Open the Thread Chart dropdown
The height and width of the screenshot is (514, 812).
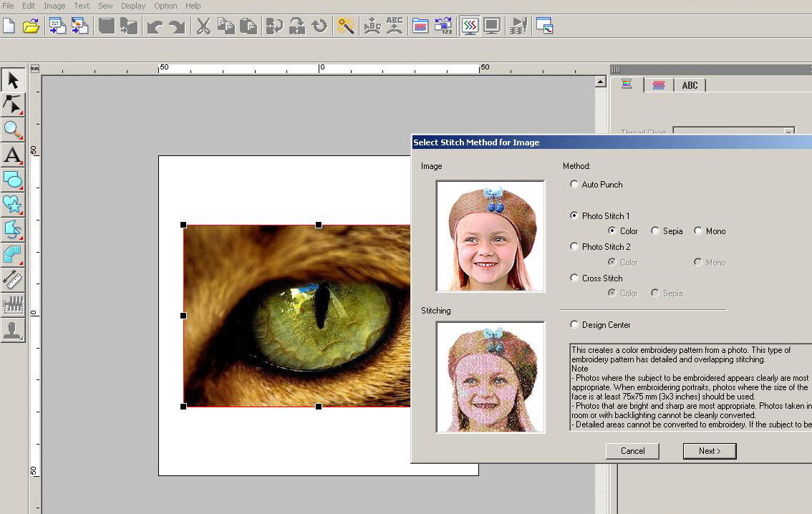click(x=788, y=132)
